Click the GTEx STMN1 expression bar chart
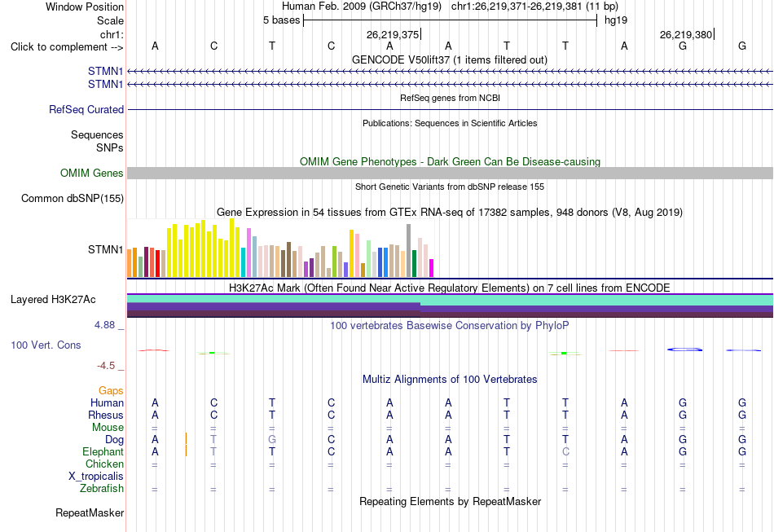 [x=280, y=248]
